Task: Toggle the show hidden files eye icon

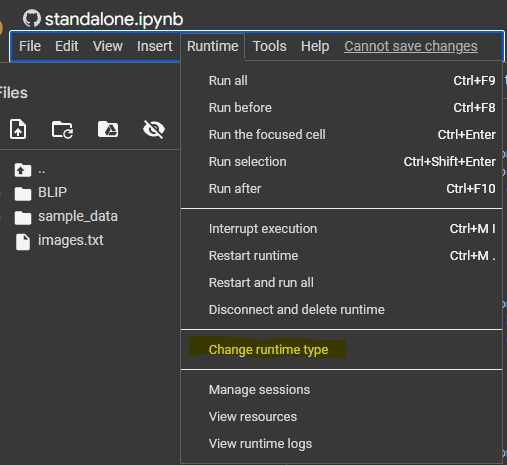Action: (x=154, y=129)
